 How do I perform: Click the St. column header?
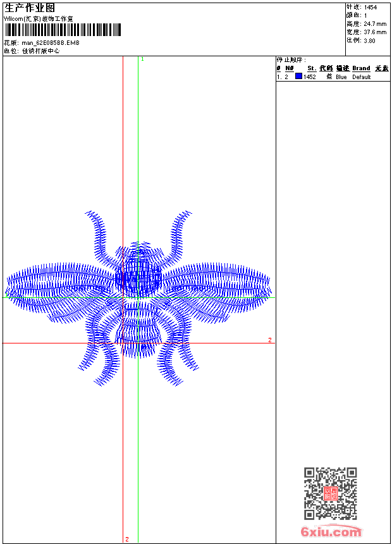pyautogui.click(x=311, y=68)
